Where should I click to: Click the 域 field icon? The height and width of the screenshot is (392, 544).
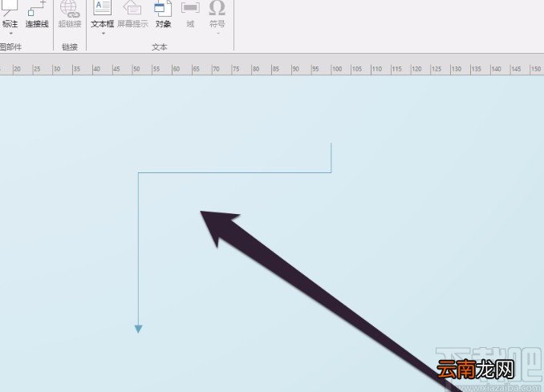click(190, 14)
